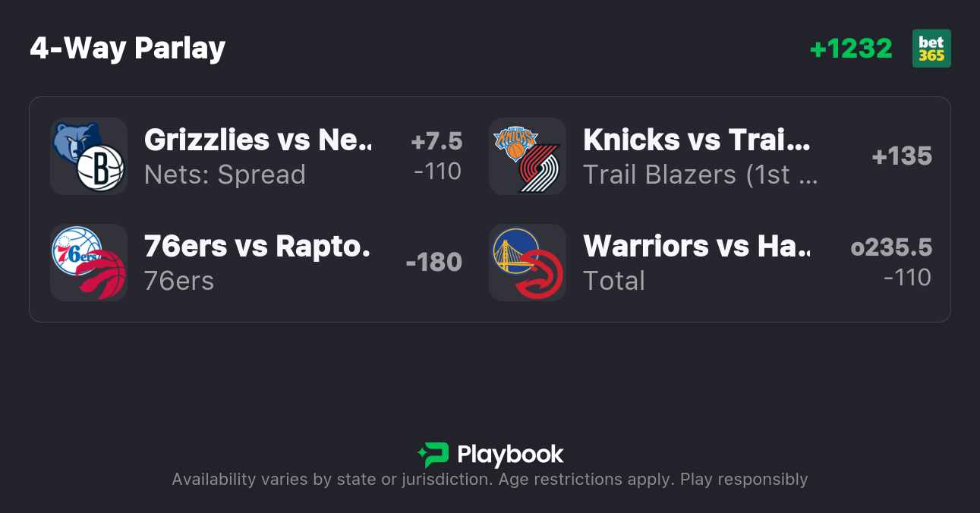Viewport: 980px width, 513px height.
Task: Select the +1232 parlay odds
Action: coord(851,49)
